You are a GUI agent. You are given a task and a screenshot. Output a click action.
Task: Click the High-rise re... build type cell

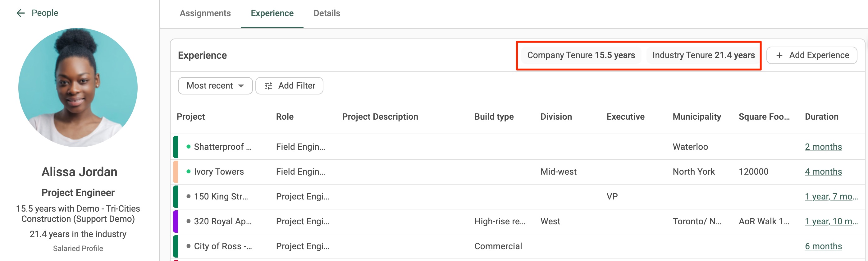click(x=500, y=222)
